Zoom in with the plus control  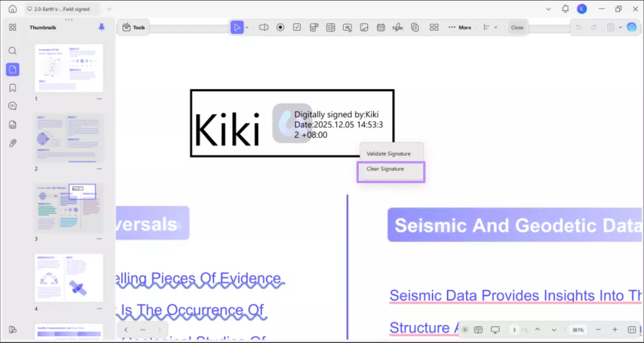click(614, 329)
